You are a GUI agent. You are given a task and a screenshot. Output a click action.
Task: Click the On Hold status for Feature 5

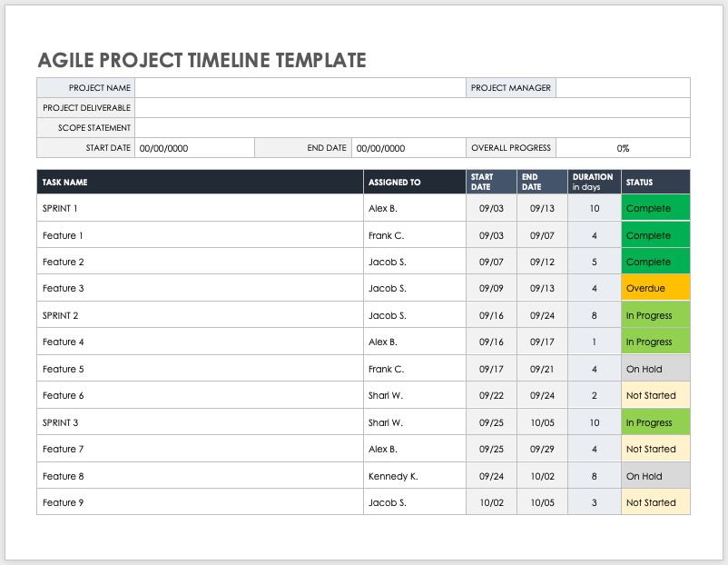click(x=654, y=369)
